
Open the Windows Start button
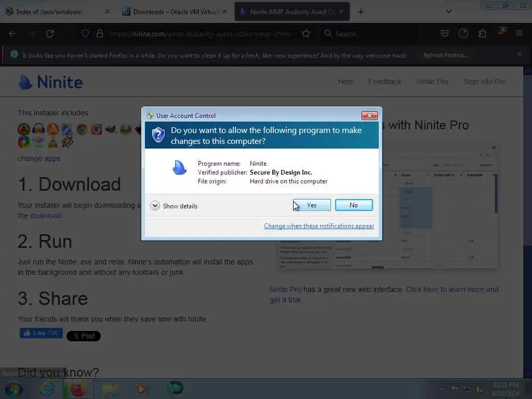click(x=13, y=389)
